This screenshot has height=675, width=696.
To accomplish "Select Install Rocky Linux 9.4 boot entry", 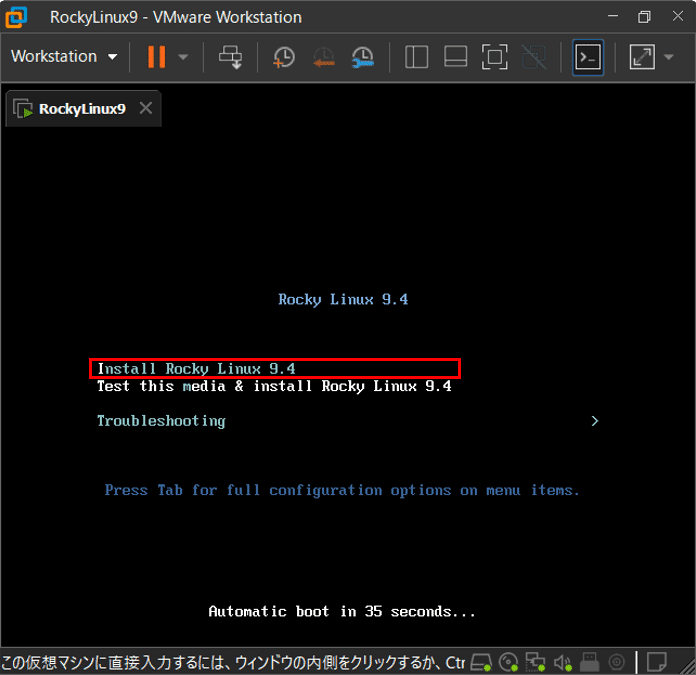I will (x=275, y=368).
